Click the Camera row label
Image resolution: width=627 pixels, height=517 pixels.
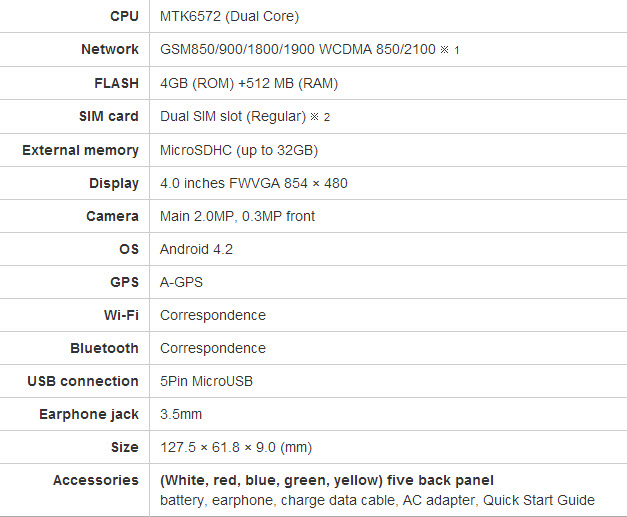click(x=112, y=216)
